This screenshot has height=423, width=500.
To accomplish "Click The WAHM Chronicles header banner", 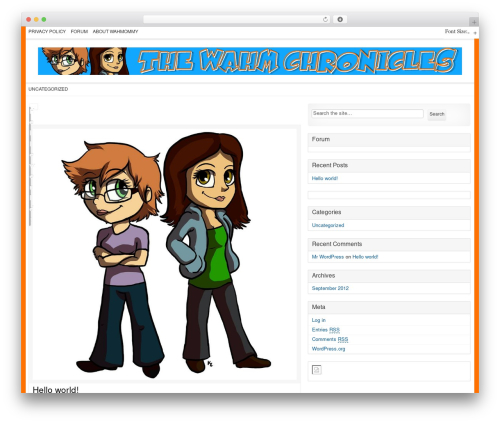I will [250, 61].
